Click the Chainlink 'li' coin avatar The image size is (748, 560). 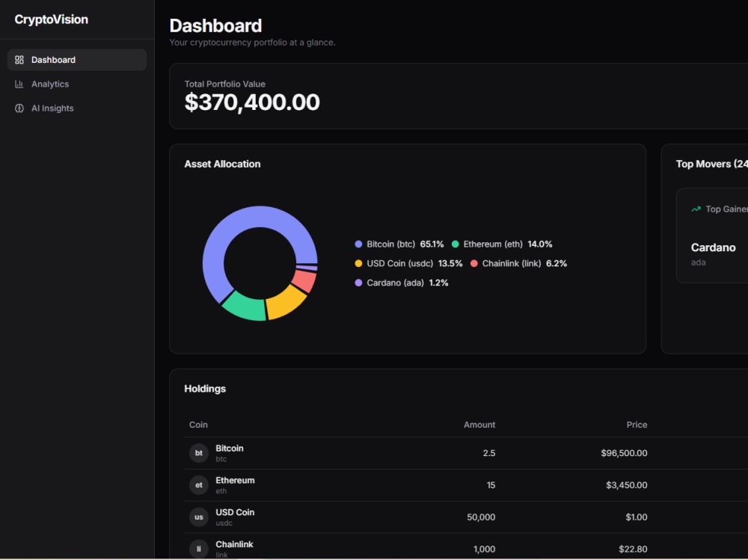[199, 549]
